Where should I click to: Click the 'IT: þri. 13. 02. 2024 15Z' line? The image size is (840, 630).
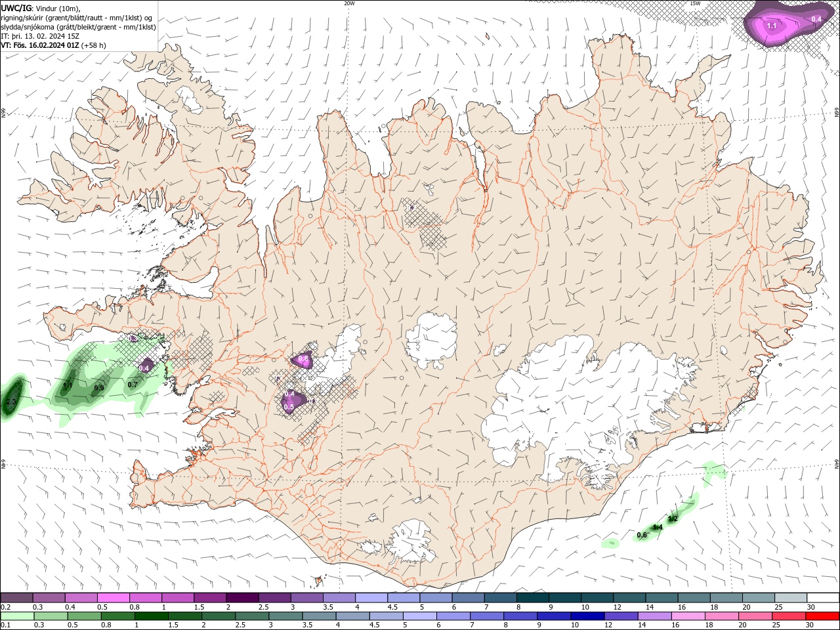pos(41,36)
